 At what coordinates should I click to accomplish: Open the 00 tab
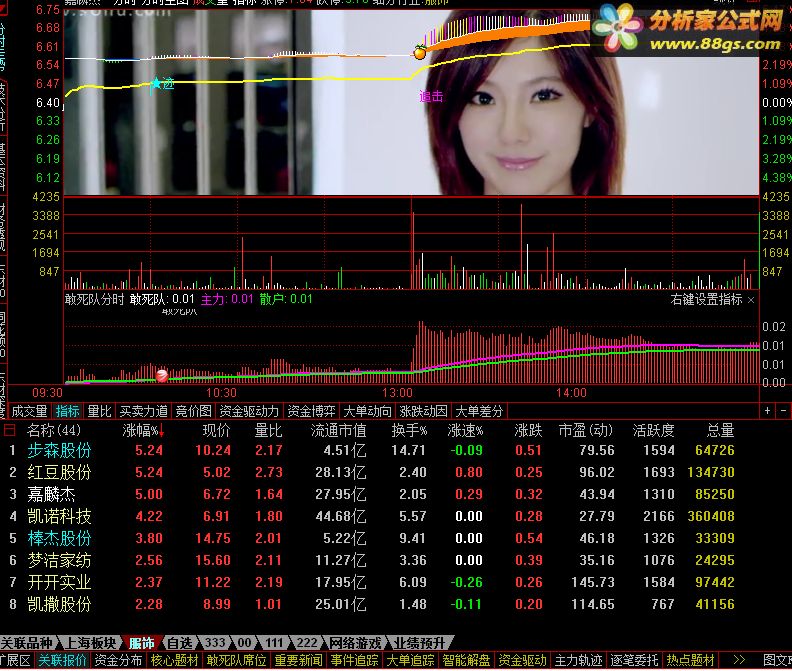tap(244, 643)
